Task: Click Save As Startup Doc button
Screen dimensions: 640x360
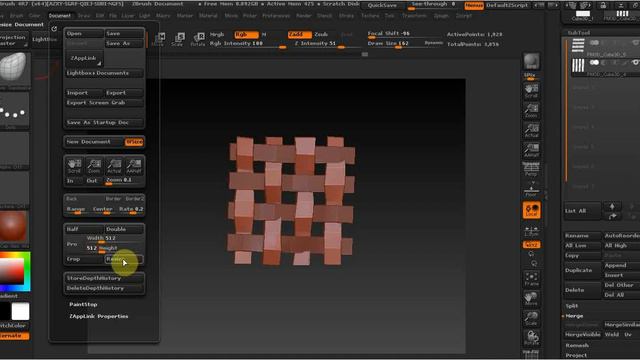Action: coord(104,122)
